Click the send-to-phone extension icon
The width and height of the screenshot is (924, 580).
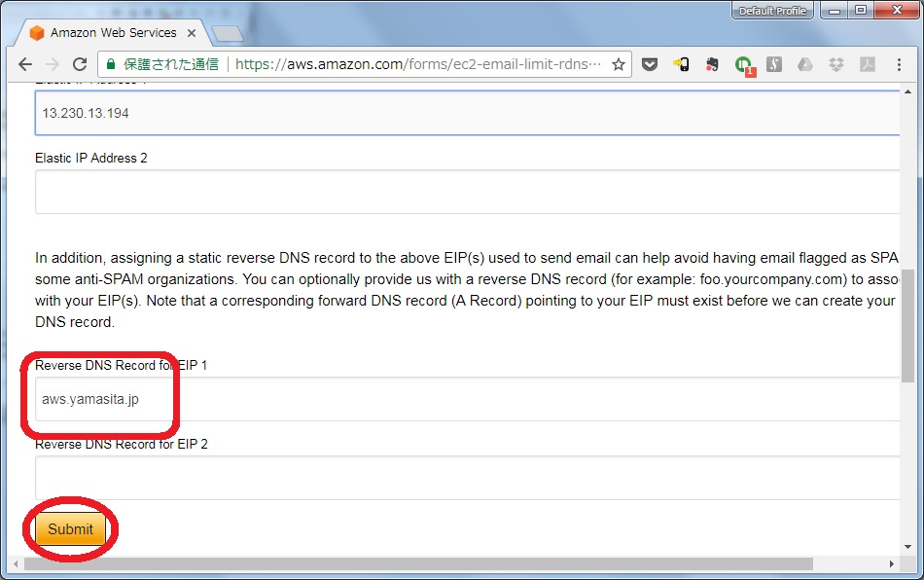coord(681,64)
